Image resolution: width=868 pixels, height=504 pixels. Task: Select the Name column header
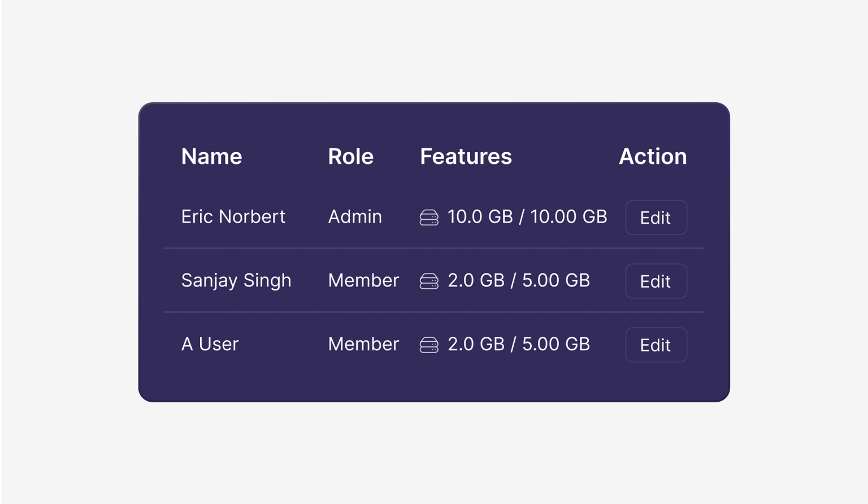point(211,157)
